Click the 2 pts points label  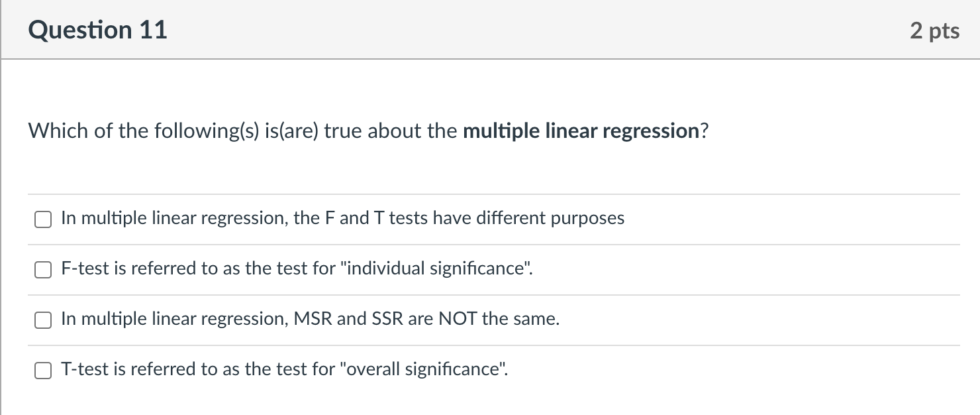coord(934,30)
